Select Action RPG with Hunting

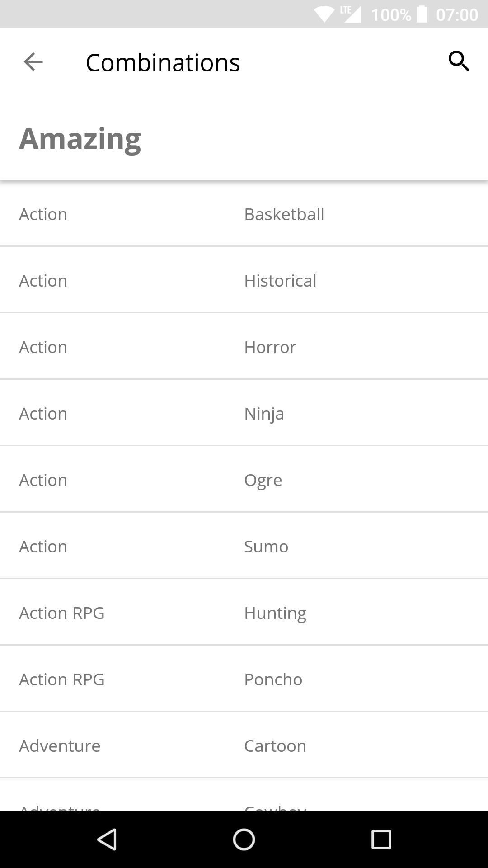tap(244, 613)
